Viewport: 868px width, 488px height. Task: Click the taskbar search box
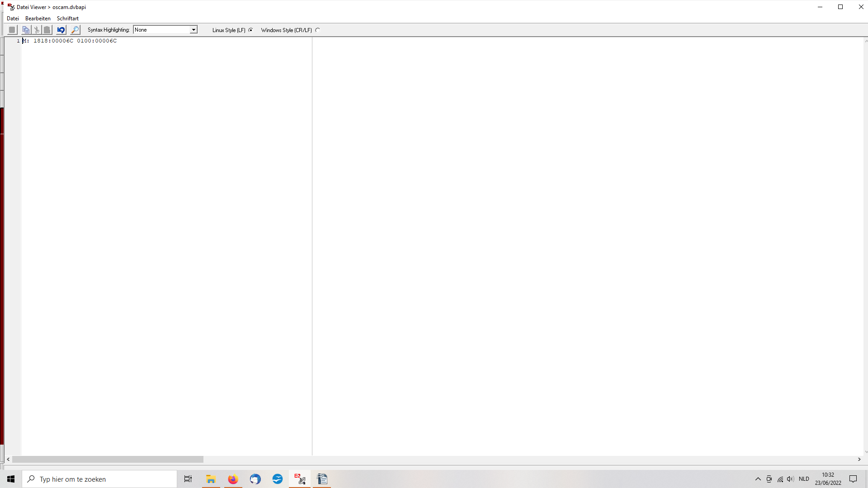(99, 479)
